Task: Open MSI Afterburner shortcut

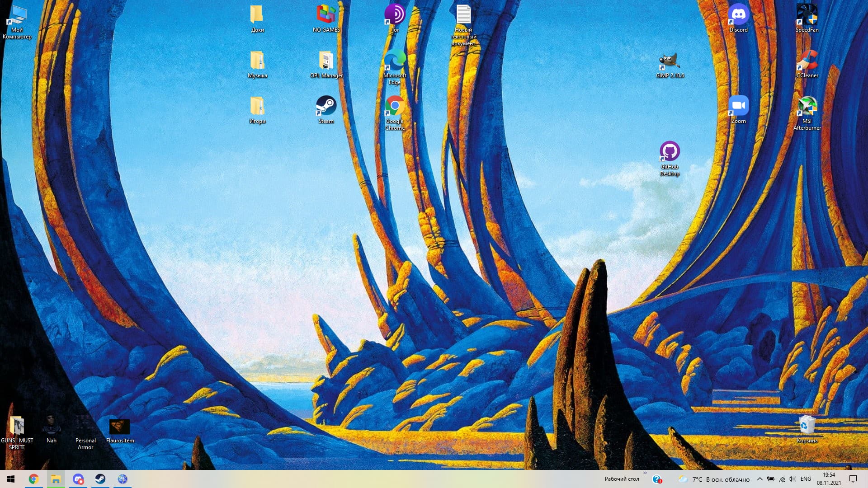Action: click(807, 113)
